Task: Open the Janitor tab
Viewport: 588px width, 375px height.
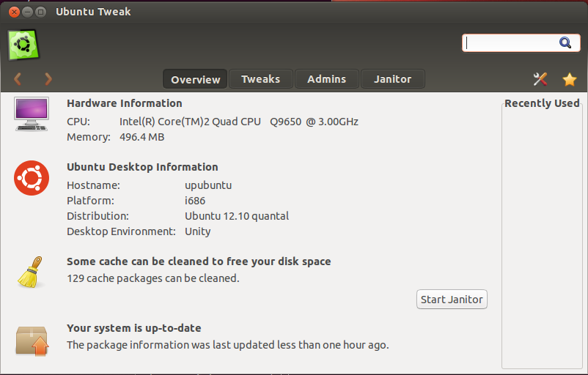Action: pyautogui.click(x=393, y=79)
